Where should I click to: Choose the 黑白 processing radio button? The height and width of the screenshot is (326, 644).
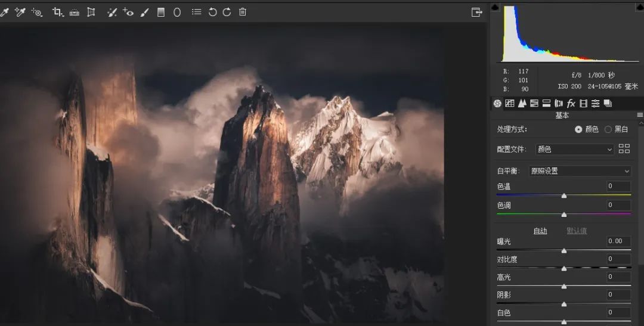pyautogui.click(x=608, y=129)
